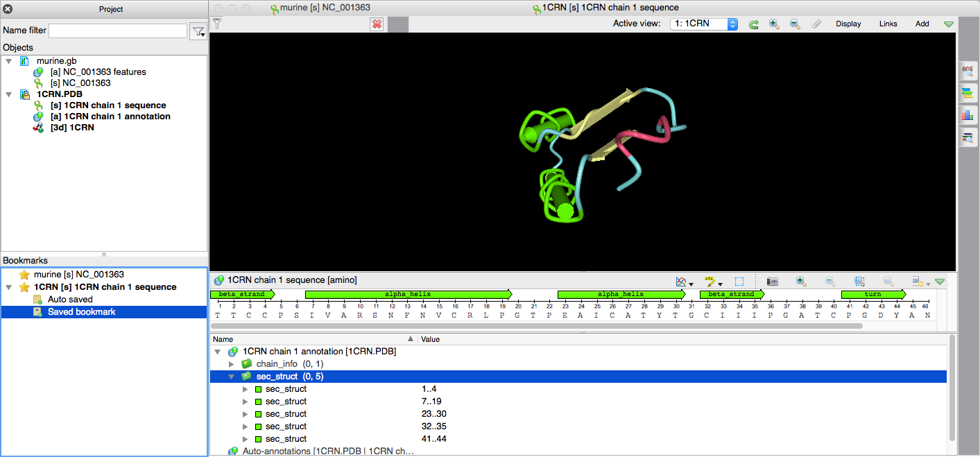The width and height of the screenshot is (980, 457).
Task: Collapse 3D viewer with green triangle
Action: pyautogui.click(x=949, y=24)
